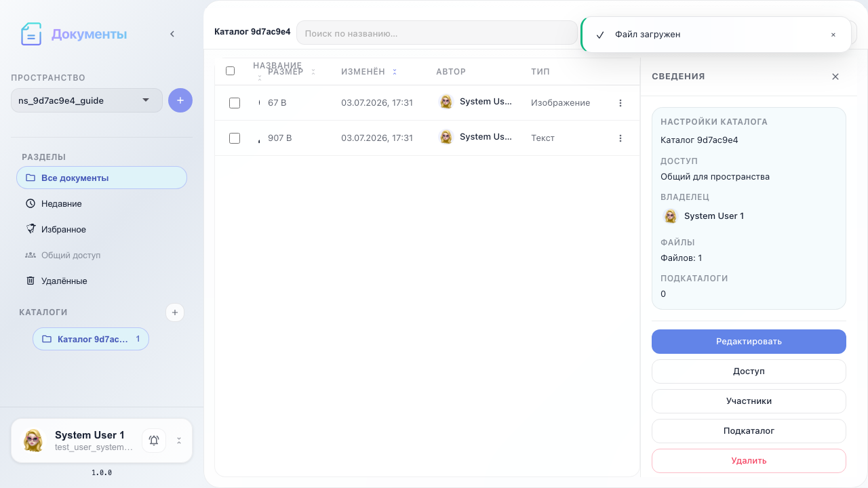Check the box for the 907 B file
This screenshot has height=488, width=868.
235,138
